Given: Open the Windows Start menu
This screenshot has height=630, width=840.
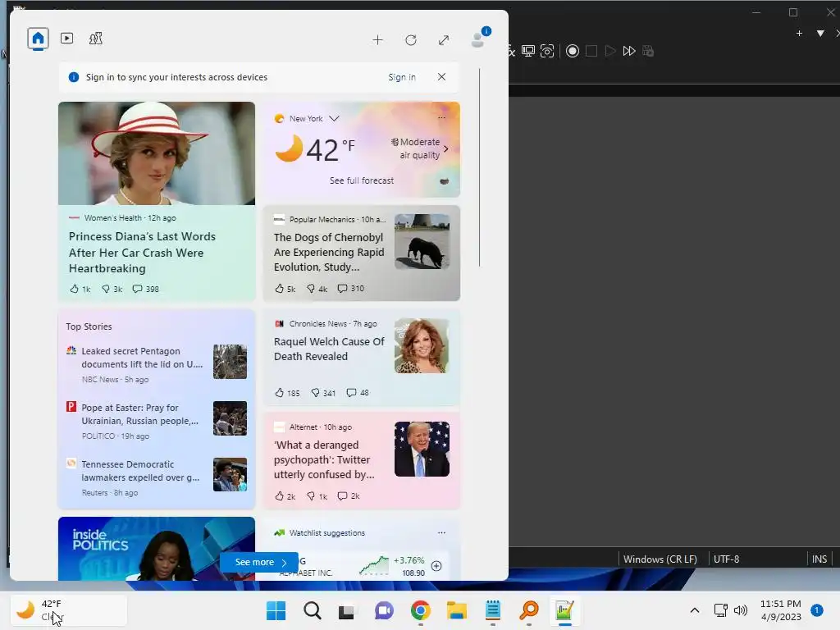Looking at the screenshot, I should point(276,610).
